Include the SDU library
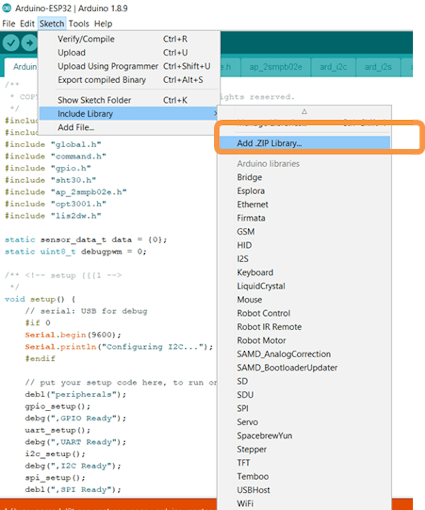The image size is (425, 510). tap(305, 395)
